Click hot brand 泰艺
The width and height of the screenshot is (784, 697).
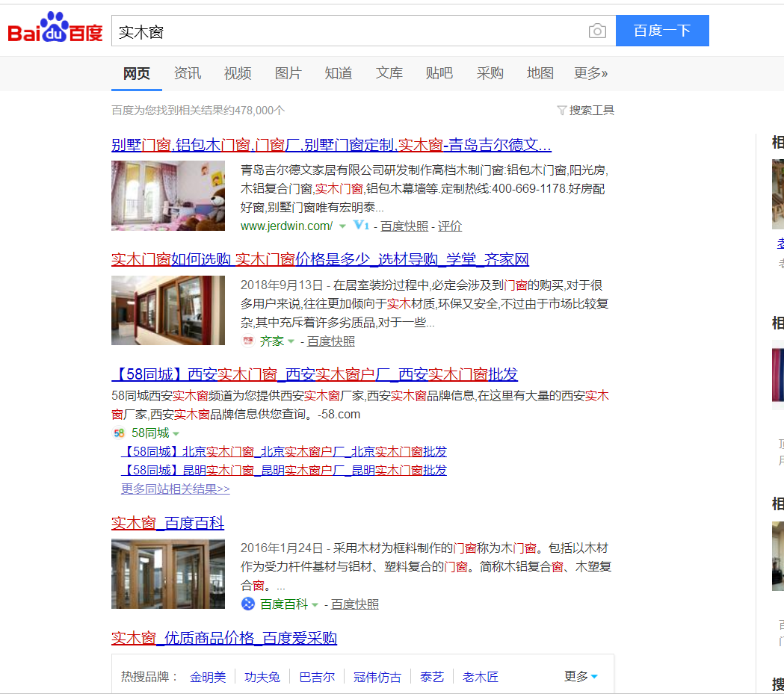(432, 677)
